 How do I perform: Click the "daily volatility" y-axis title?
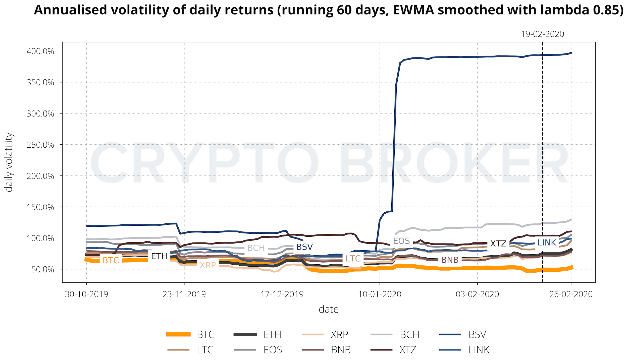[x=9, y=162]
